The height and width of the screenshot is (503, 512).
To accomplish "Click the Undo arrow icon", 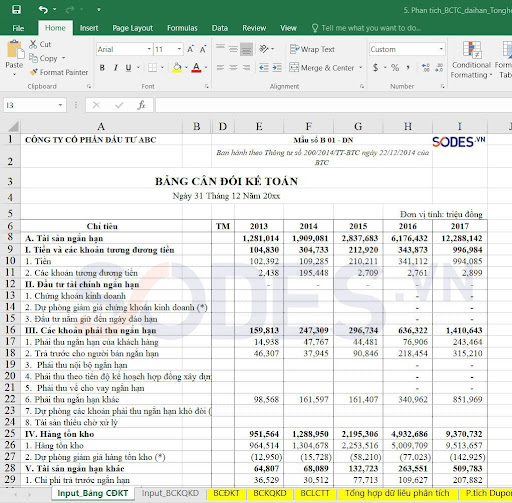I will click(x=43, y=9).
